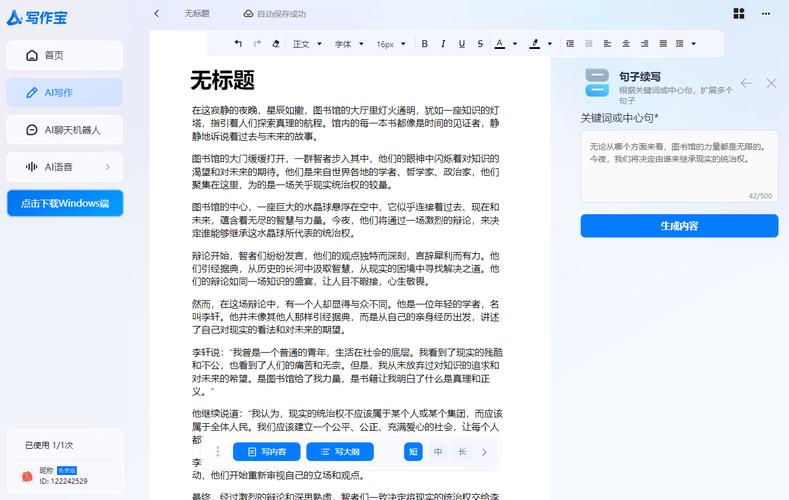The width and height of the screenshot is (789, 500).
Task: Close the 句子续写 panel
Action: tap(771, 83)
